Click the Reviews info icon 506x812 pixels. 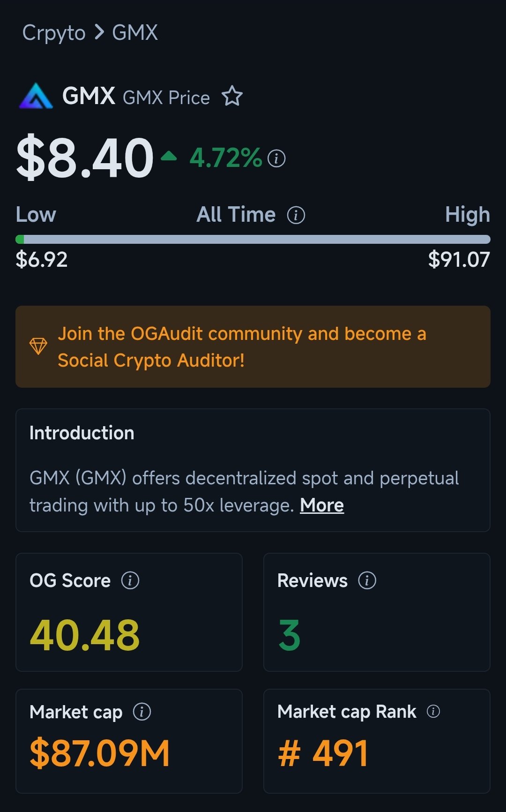pyautogui.click(x=367, y=580)
